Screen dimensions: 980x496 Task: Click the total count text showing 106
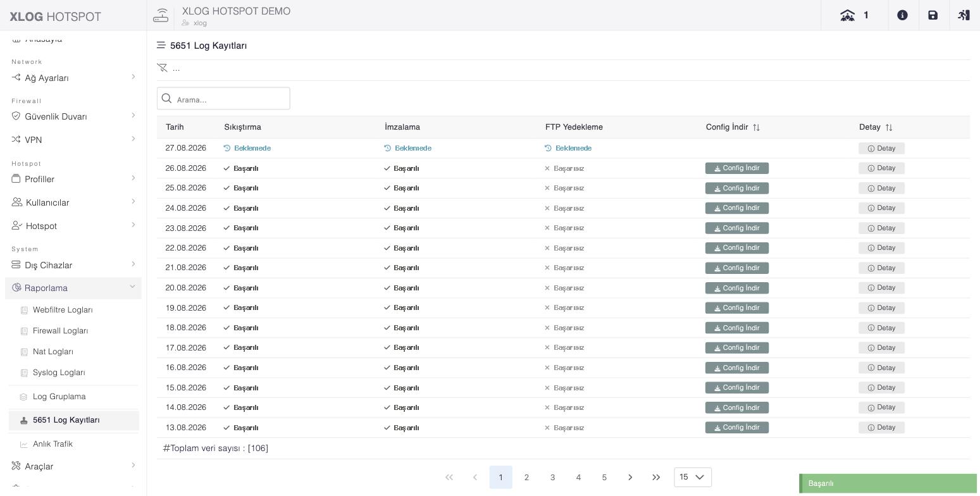click(x=216, y=449)
